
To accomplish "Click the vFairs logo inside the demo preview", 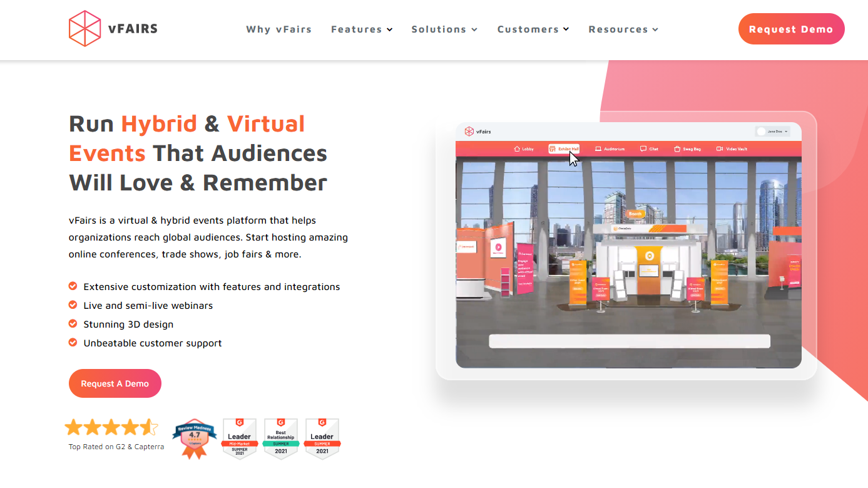I will click(477, 132).
